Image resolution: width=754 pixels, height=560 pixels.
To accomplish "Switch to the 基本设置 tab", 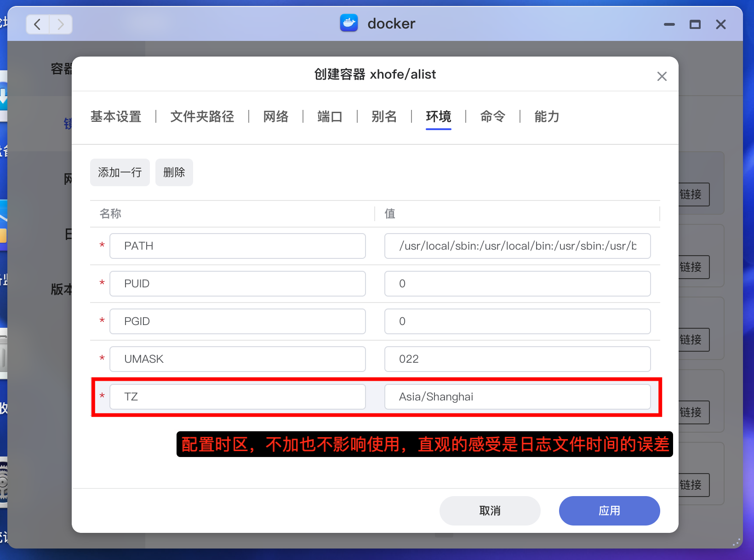I will 116,117.
